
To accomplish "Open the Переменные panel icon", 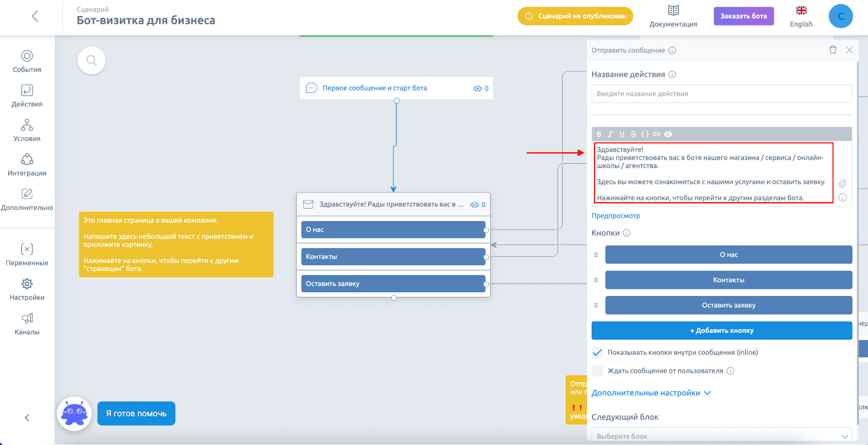I will coord(27,249).
